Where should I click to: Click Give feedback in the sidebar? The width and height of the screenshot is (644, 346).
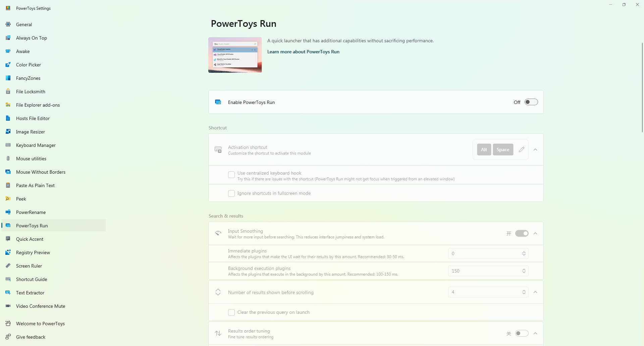coord(31,337)
